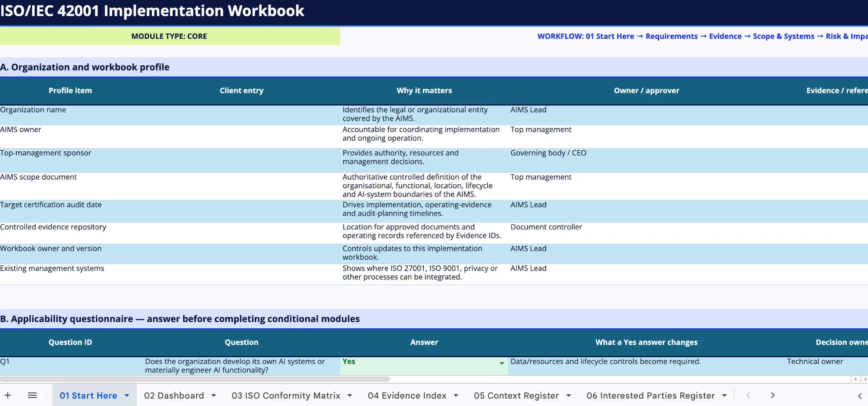Switch to 03 ISO Conformity Matrix sheet
Screen dimensions: 868x406
click(286, 396)
